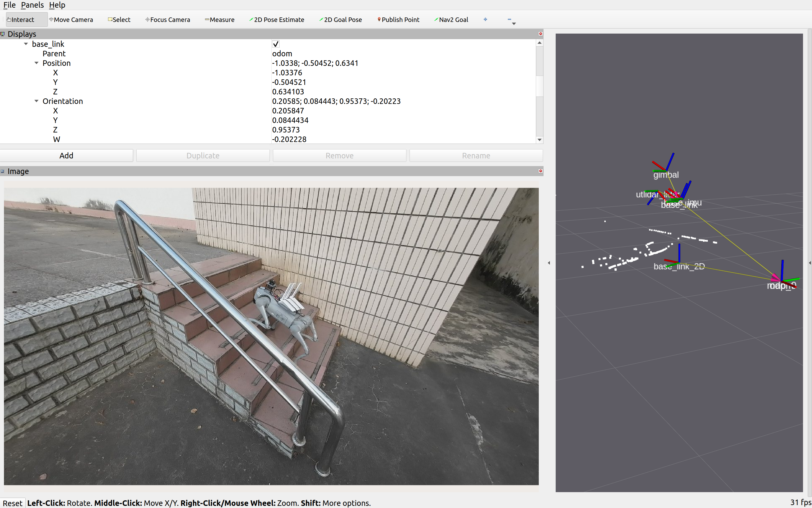Open the File menu

coord(10,5)
